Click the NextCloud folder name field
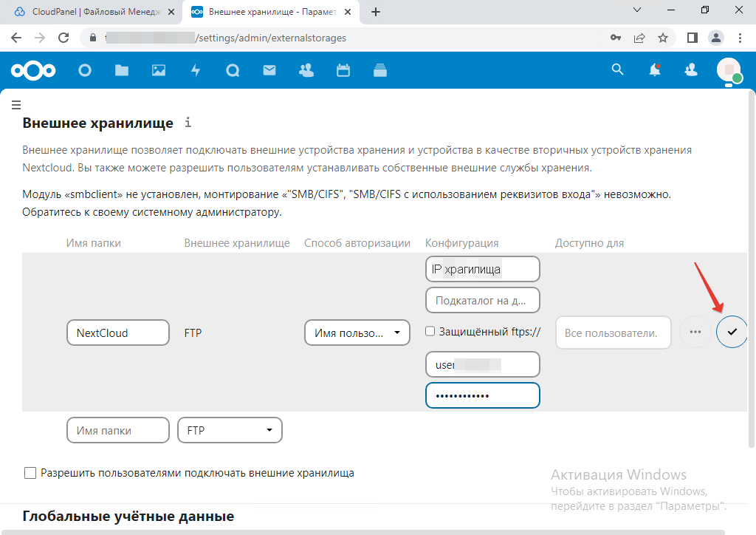 [x=118, y=333]
